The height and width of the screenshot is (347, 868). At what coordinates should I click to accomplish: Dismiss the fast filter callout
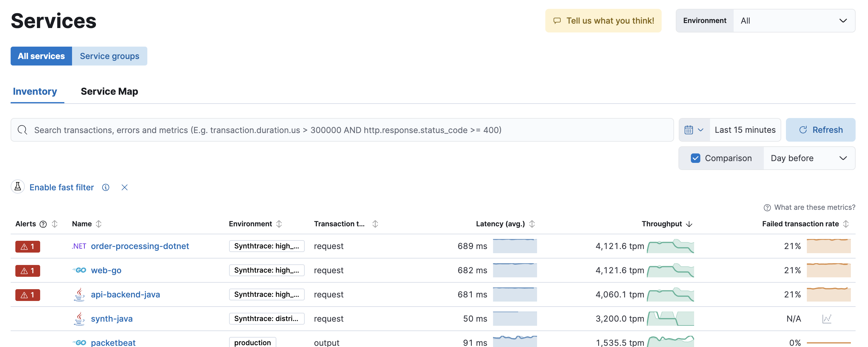[124, 187]
